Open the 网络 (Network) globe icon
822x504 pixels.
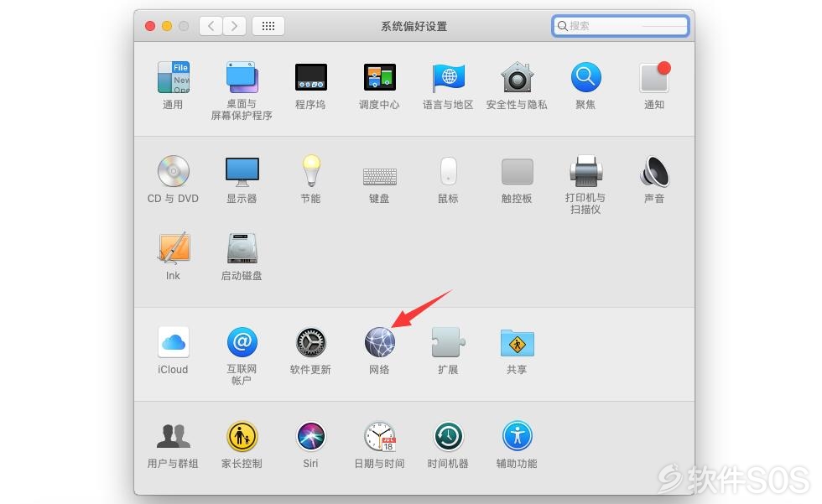coord(379,342)
